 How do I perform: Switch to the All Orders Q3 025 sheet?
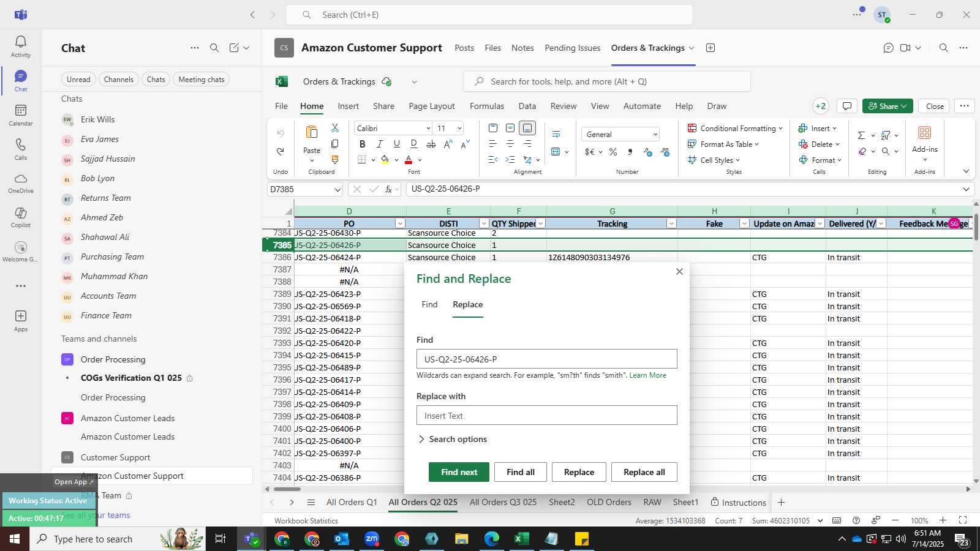click(x=503, y=502)
